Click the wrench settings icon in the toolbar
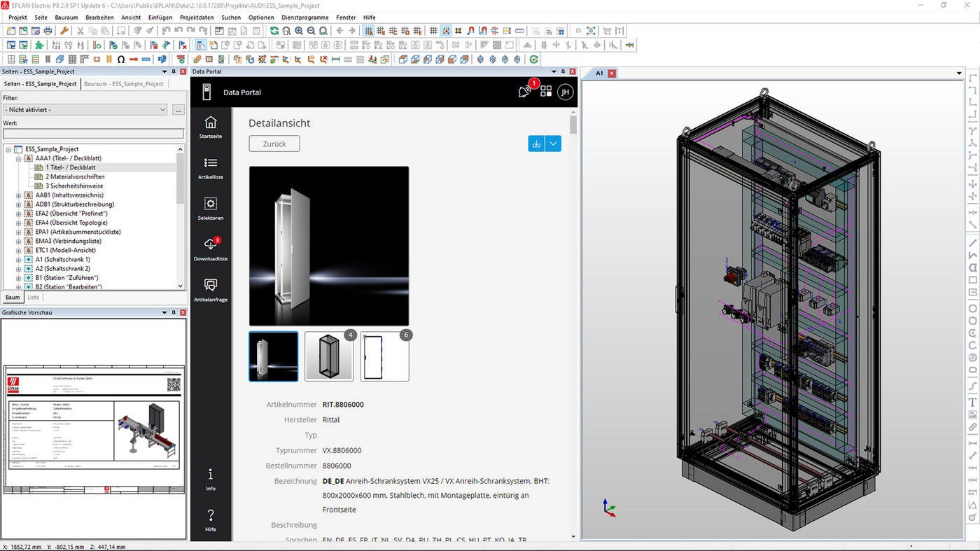Screen dimensions: 980x551 tap(64, 31)
